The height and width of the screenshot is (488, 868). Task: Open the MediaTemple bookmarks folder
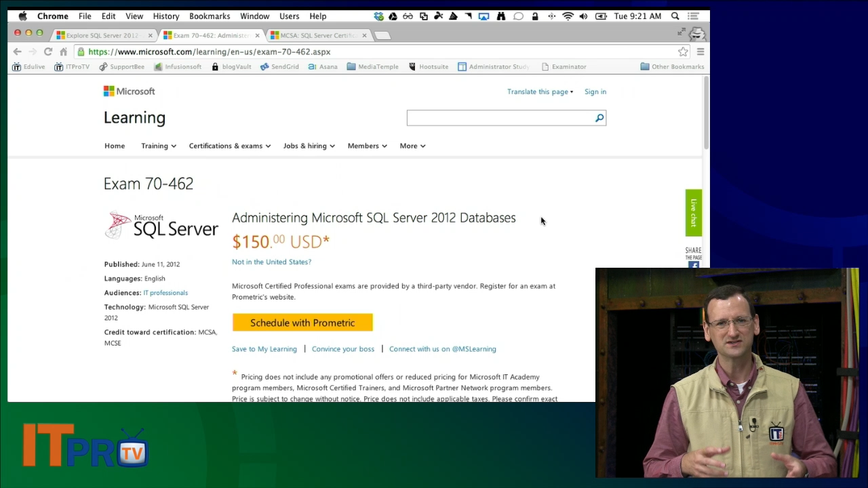(x=372, y=66)
